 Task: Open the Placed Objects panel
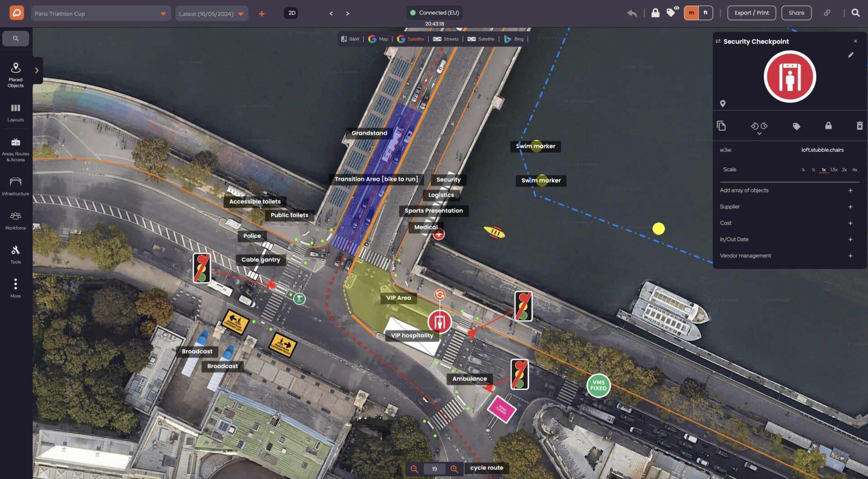pyautogui.click(x=15, y=75)
